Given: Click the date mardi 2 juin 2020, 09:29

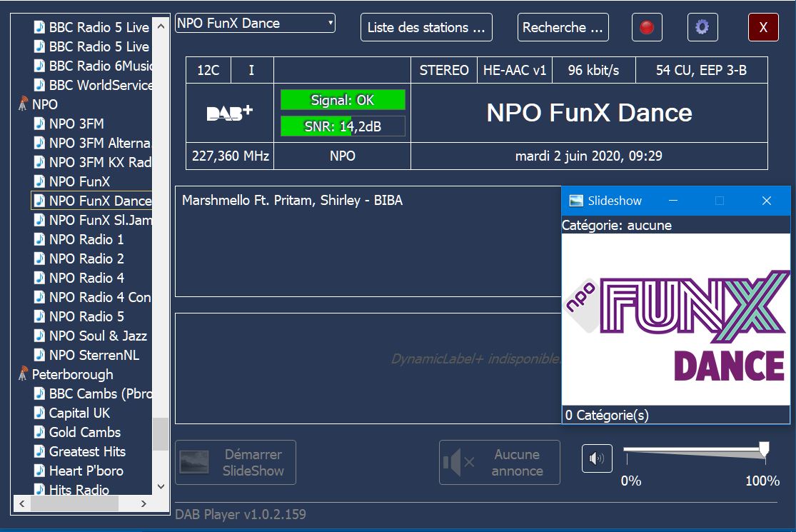Looking at the screenshot, I should point(589,156).
